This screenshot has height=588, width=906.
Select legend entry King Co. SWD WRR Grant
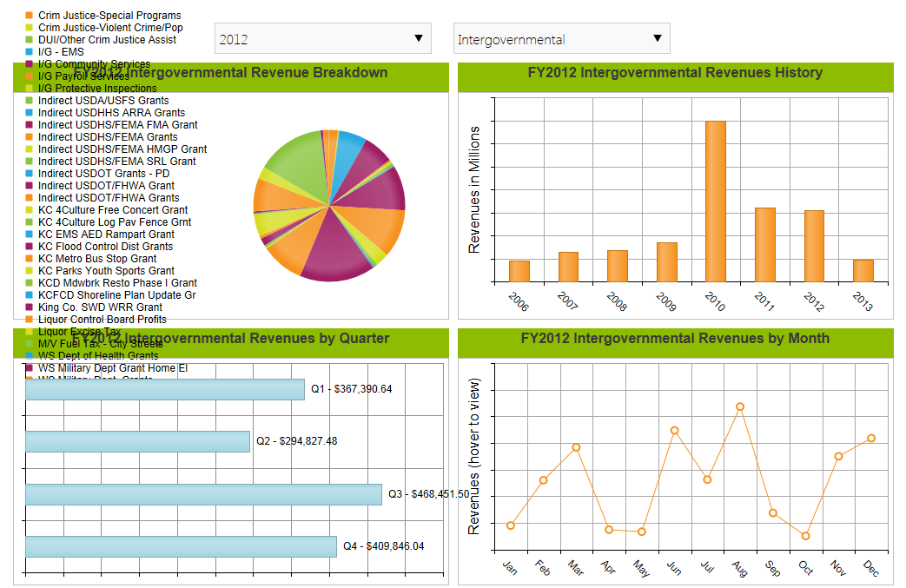(94, 307)
